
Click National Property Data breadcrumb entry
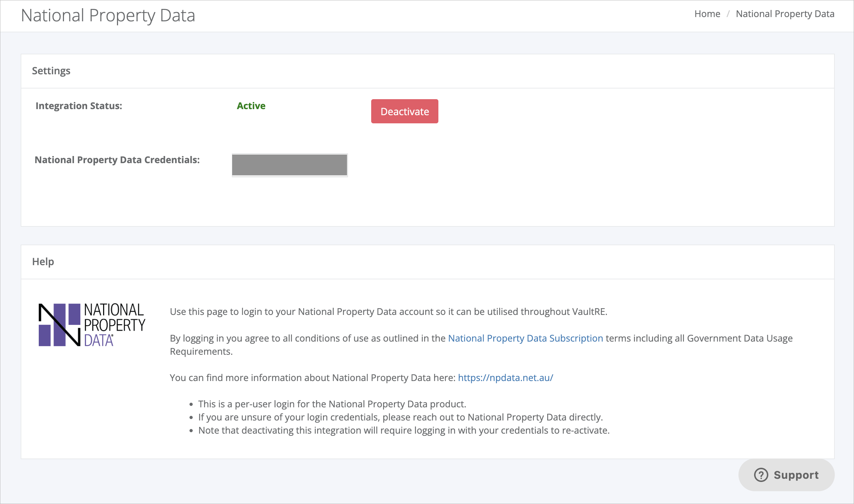(x=785, y=14)
